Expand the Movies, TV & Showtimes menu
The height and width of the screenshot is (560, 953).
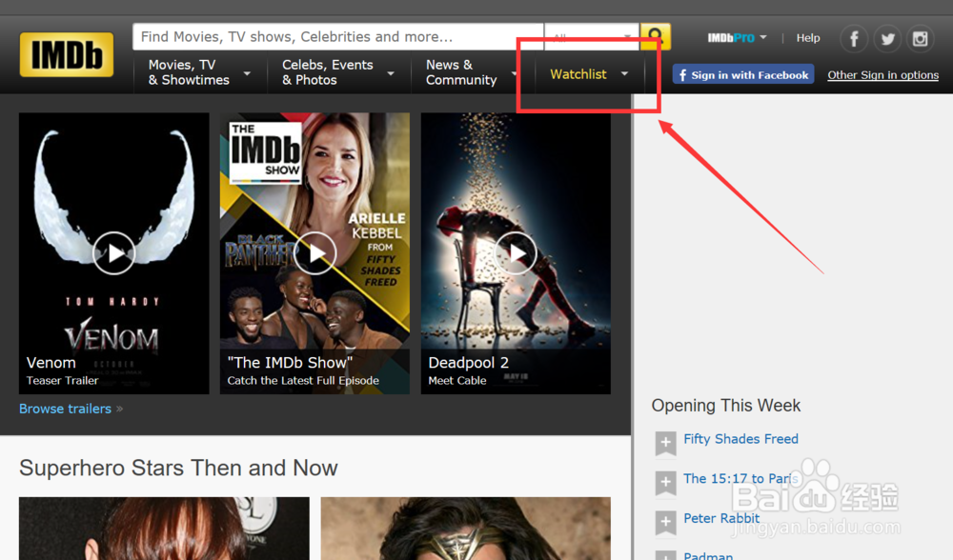[200, 73]
